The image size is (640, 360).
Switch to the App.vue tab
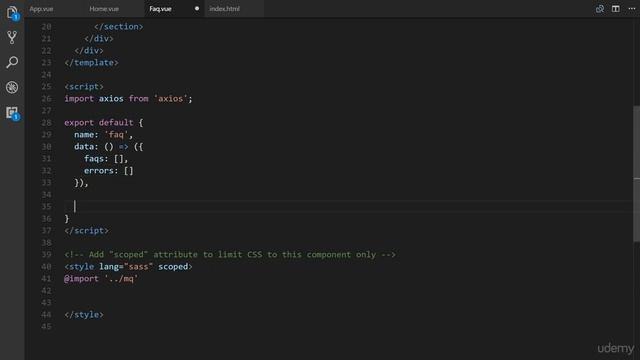pyautogui.click(x=41, y=9)
